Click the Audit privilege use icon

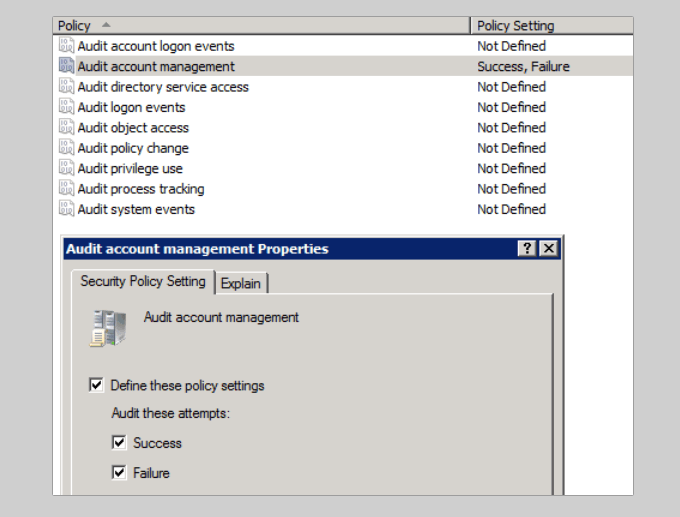[67, 169]
